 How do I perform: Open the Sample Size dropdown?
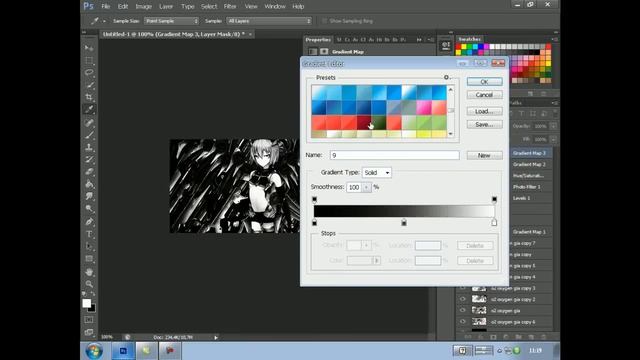point(171,21)
